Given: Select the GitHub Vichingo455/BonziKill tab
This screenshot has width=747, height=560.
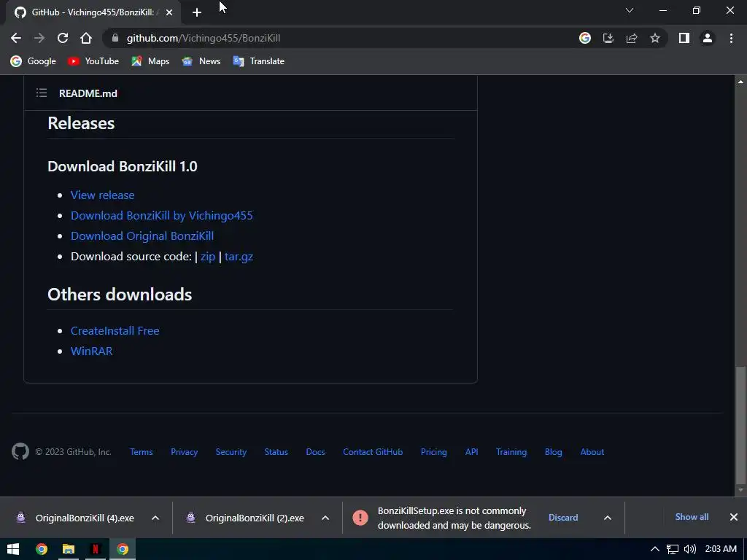Looking at the screenshot, I should [x=93, y=12].
